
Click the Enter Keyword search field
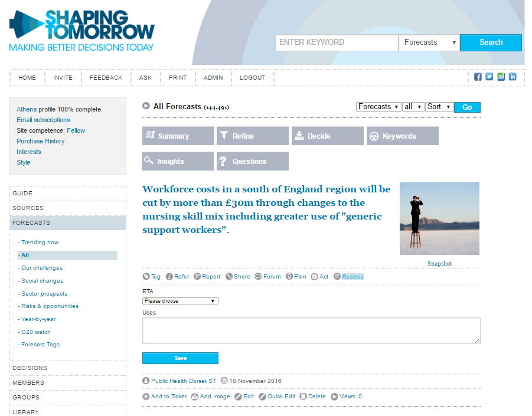pyautogui.click(x=337, y=42)
